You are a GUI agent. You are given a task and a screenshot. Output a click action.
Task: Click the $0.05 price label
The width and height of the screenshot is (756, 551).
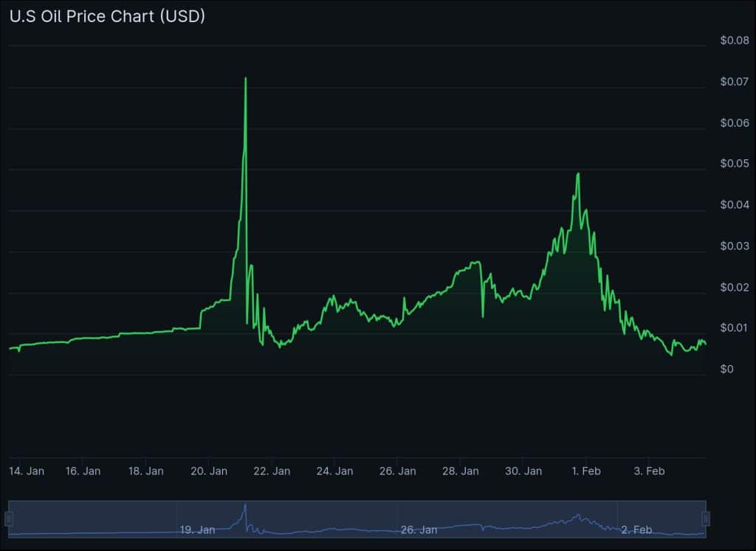(733, 164)
